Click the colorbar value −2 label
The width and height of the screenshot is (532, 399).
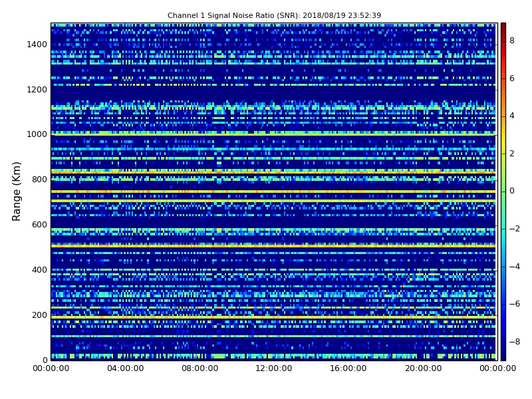514,229
